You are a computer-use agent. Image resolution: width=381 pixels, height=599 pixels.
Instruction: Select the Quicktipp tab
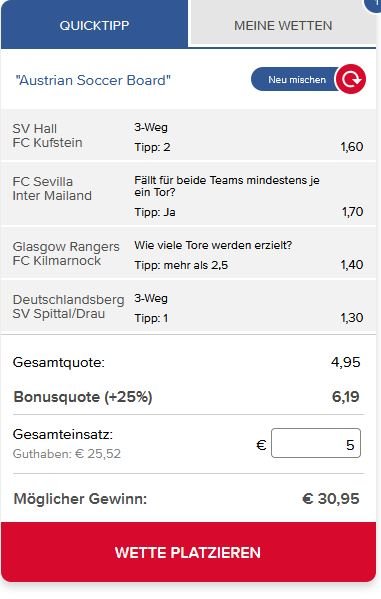coord(94,25)
